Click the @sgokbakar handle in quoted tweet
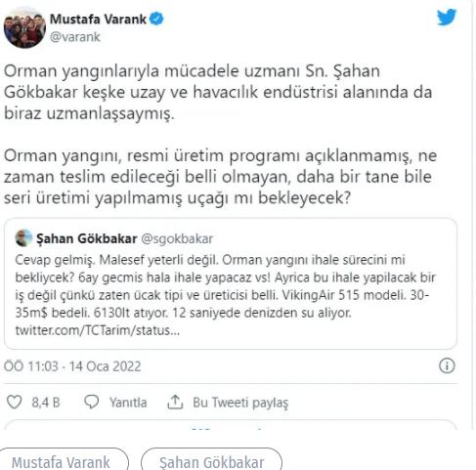Image resolution: width=476 pixels, height=470 pixels. click(x=177, y=238)
